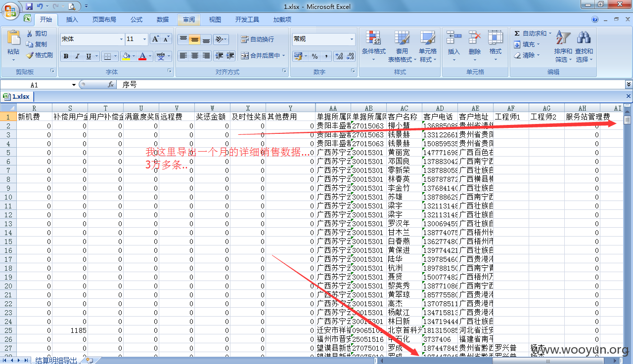Increase decimal places
Screen dimensions: 633x364
[339, 56]
